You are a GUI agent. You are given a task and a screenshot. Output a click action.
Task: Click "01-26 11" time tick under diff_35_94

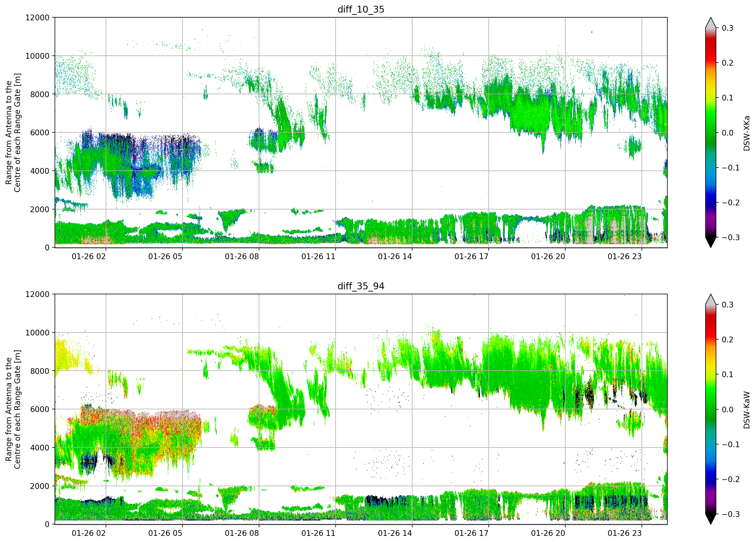pos(318,533)
